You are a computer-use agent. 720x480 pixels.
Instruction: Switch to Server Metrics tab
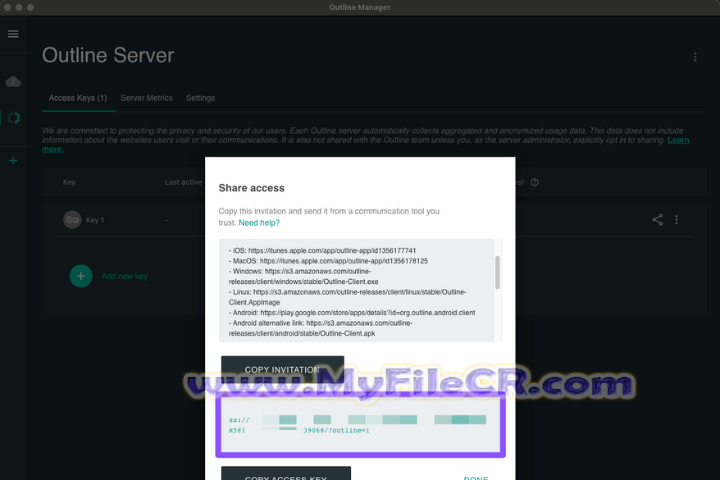[146, 98]
